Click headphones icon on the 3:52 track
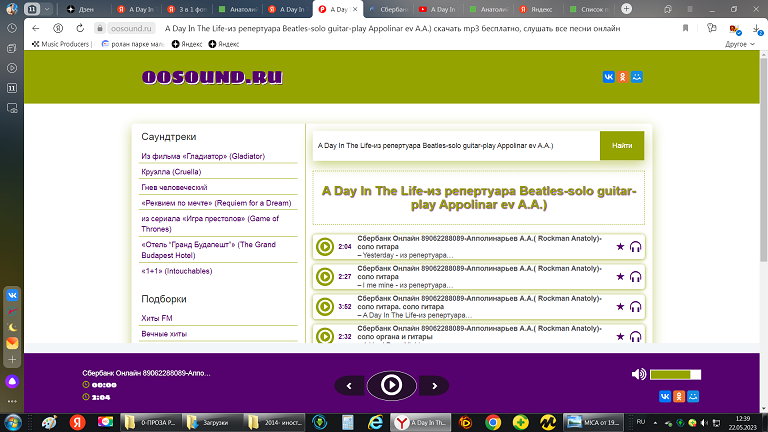 point(635,307)
